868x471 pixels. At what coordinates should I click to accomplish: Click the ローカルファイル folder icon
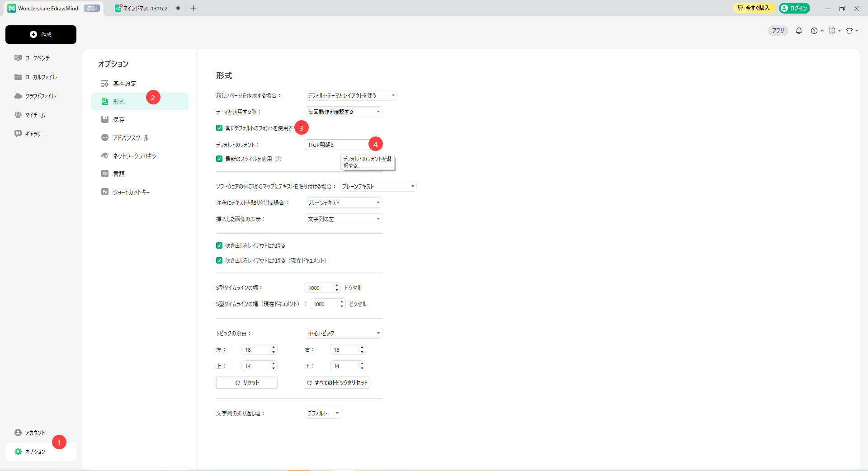click(18, 77)
